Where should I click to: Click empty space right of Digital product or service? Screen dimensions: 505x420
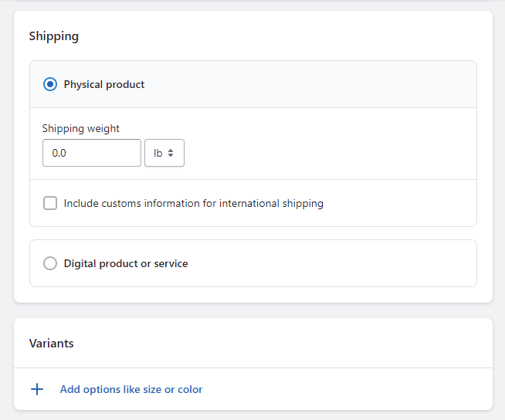tap(332, 263)
